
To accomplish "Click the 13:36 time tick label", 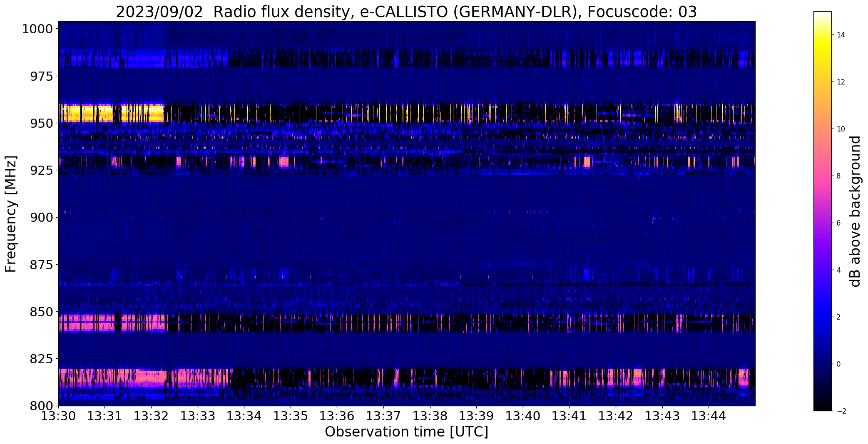I will pyautogui.click(x=337, y=416).
